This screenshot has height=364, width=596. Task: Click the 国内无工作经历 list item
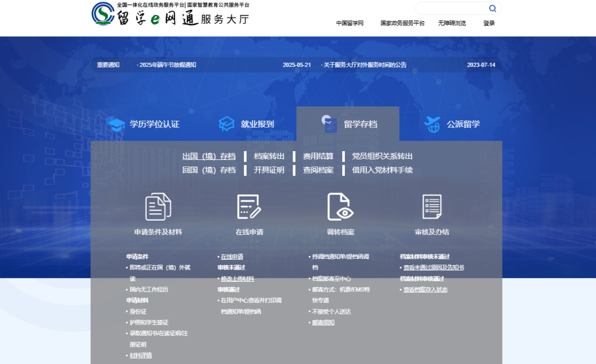pos(148,290)
